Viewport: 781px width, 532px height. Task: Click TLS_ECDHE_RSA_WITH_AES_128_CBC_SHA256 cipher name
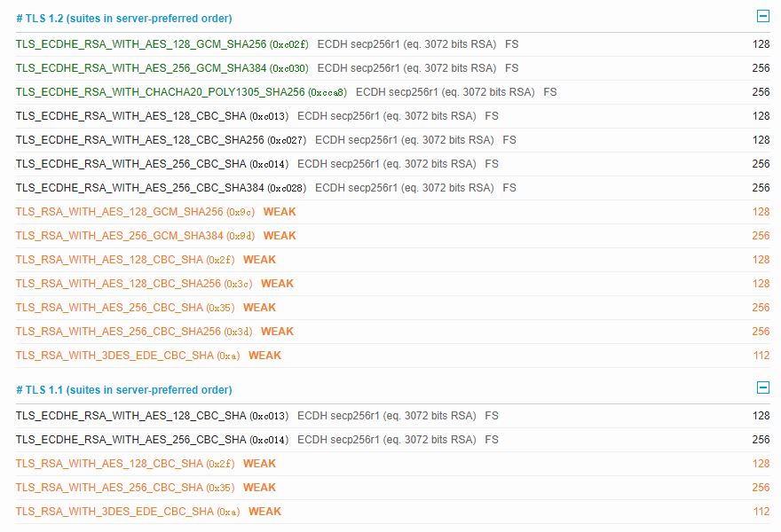pos(139,140)
